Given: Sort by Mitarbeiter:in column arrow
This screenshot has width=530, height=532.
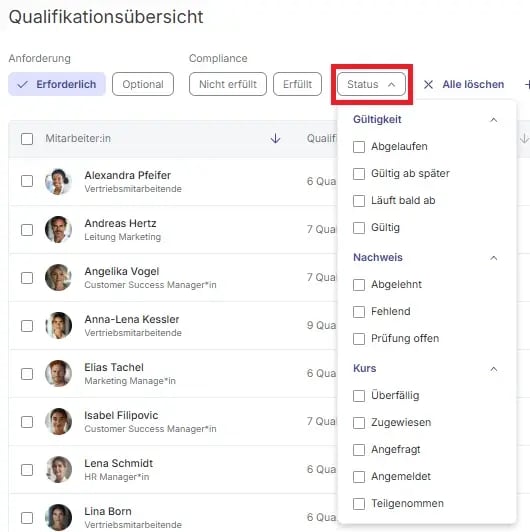Looking at the screenshot, I should pos(275,138).
